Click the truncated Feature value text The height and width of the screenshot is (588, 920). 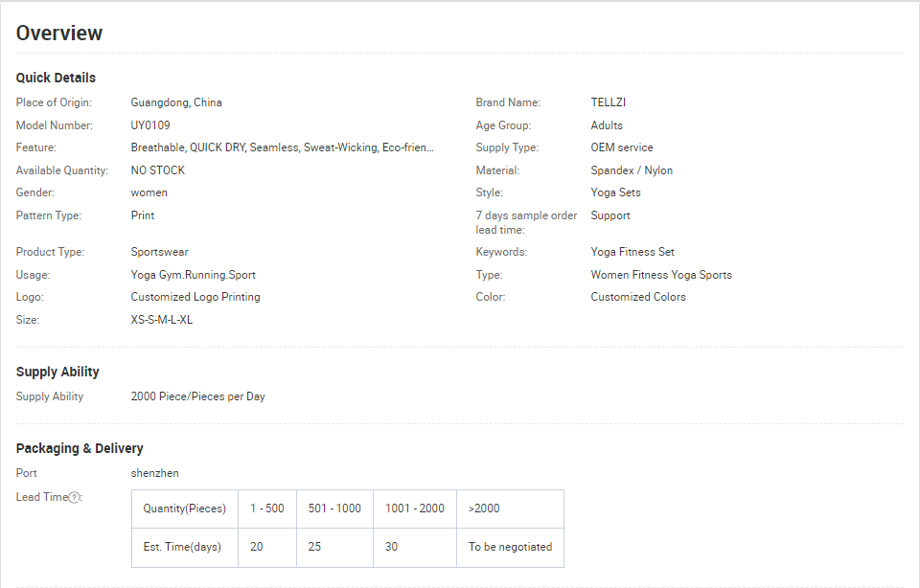click(282, 147)
